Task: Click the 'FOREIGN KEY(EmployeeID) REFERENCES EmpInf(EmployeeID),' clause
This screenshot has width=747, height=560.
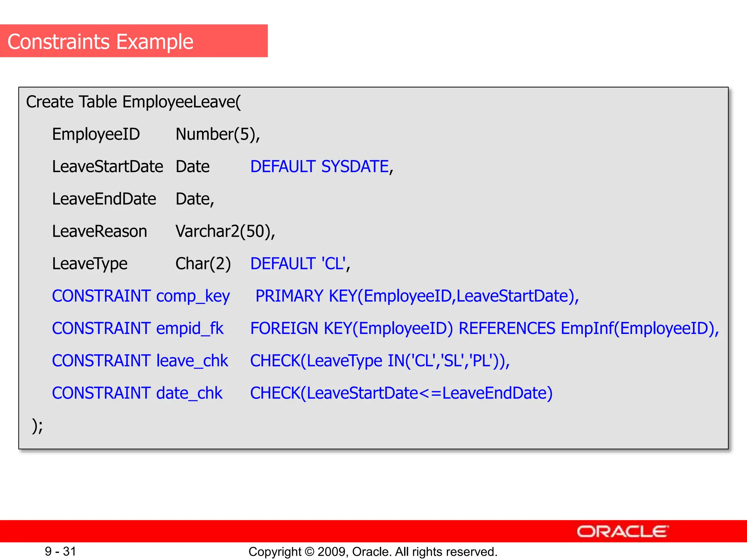Action: click(485, 328)
